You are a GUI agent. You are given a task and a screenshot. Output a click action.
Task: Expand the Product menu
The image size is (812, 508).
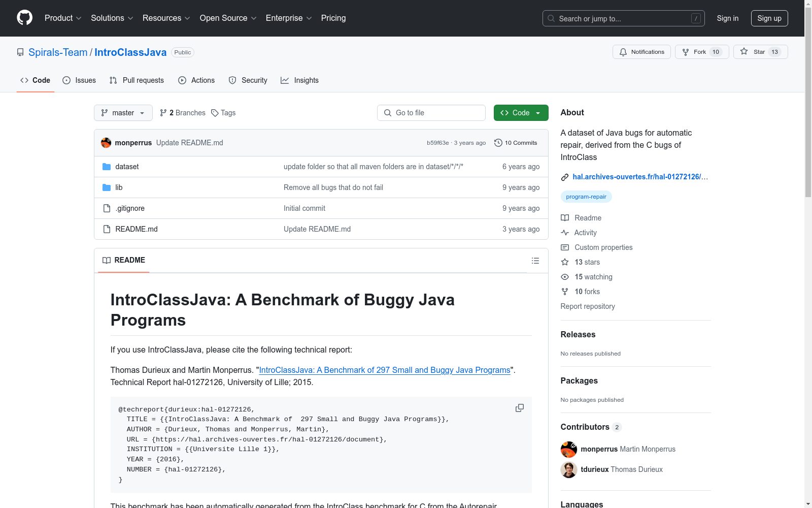click(x=63, y=18)
